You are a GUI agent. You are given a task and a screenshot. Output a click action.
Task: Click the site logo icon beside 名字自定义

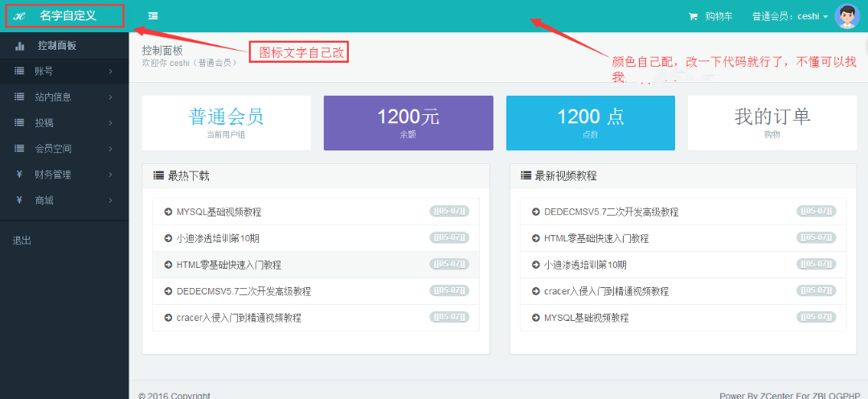click(20, 16)
